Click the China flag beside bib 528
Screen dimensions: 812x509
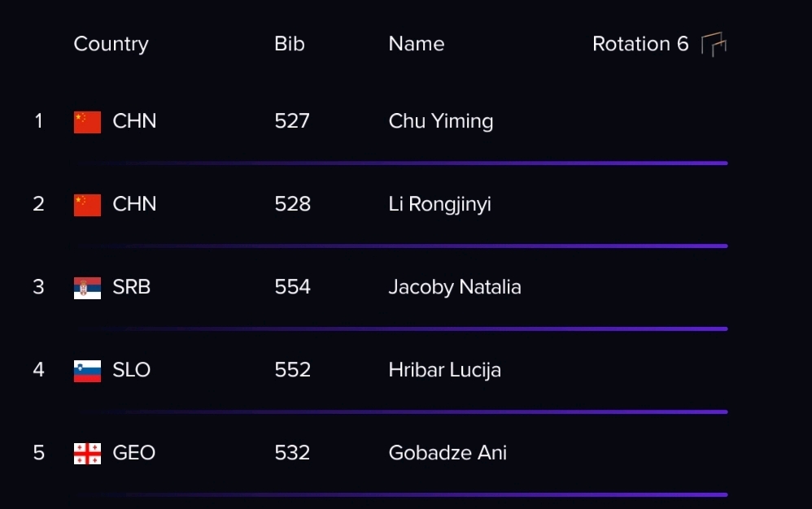88,205
